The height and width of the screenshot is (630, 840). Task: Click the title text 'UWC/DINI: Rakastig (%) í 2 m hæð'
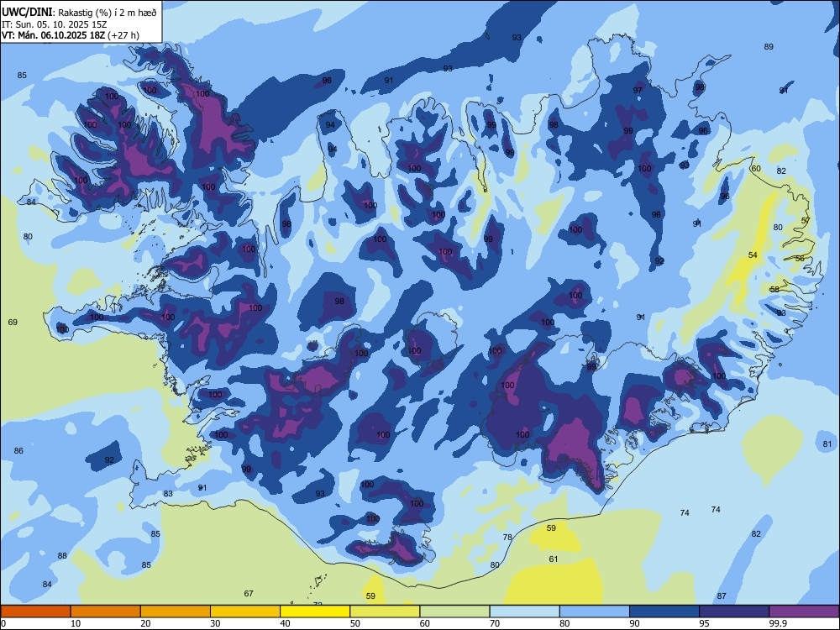[79, 13]
